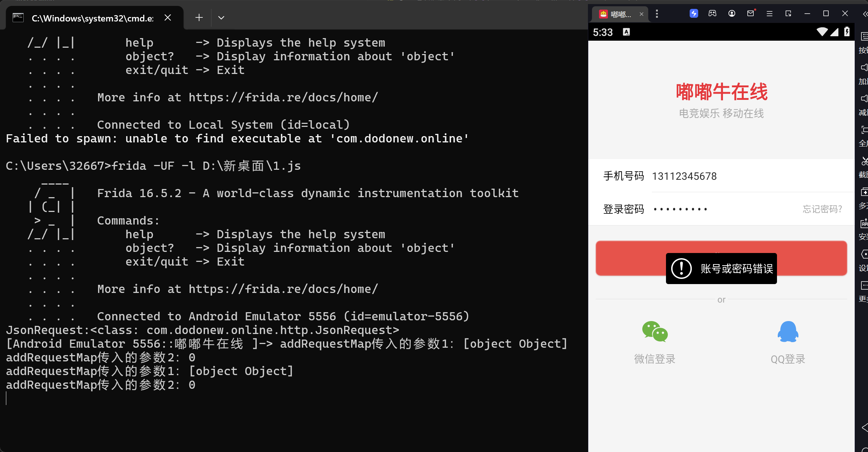Image resolution: width=868 pixels, height=452 pixels.
Task: Open the emulator gamepad settings icon
Action: pos(712,14)
